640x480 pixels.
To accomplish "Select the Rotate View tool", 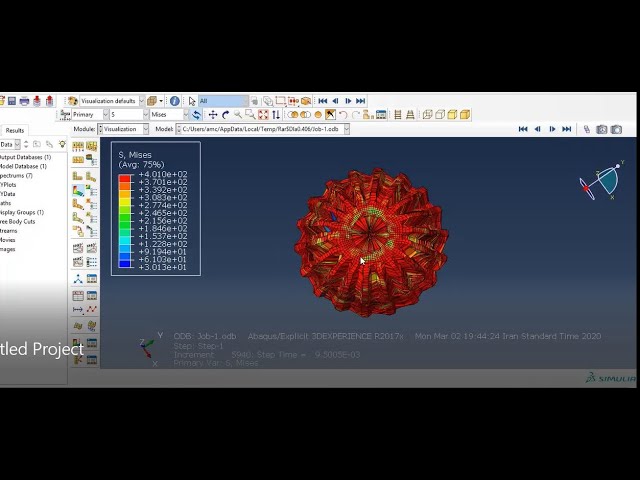I will click(225, 115).
